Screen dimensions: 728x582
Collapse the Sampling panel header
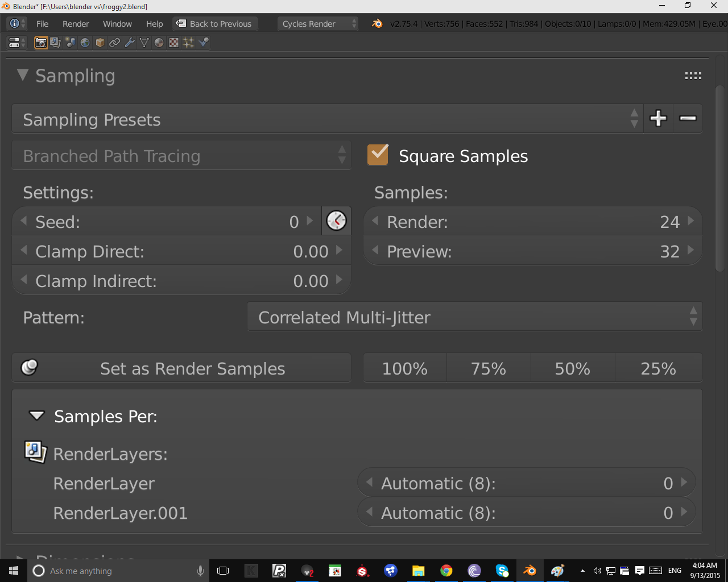click(x=23, y=75)
